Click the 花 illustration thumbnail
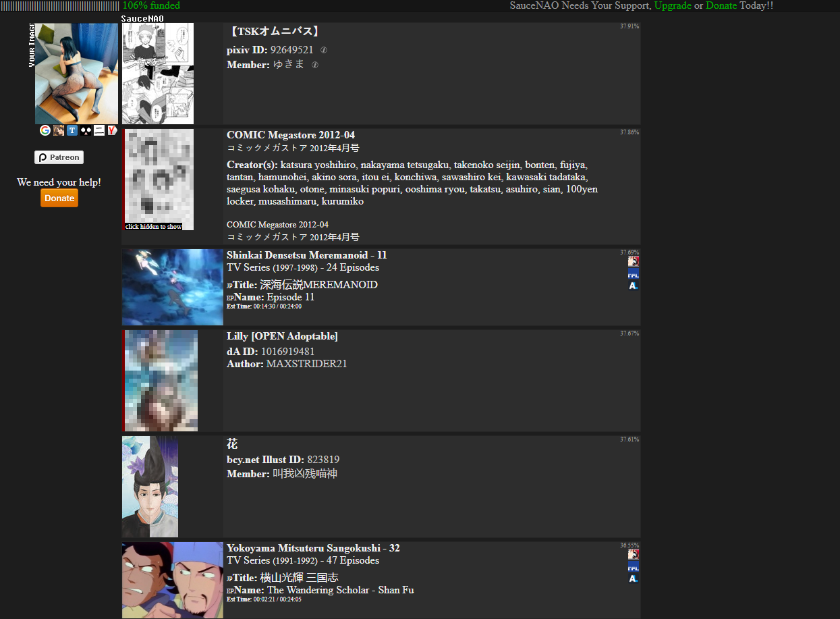The width and height of the screenshot is (840, 619). [x=150, y=487]
